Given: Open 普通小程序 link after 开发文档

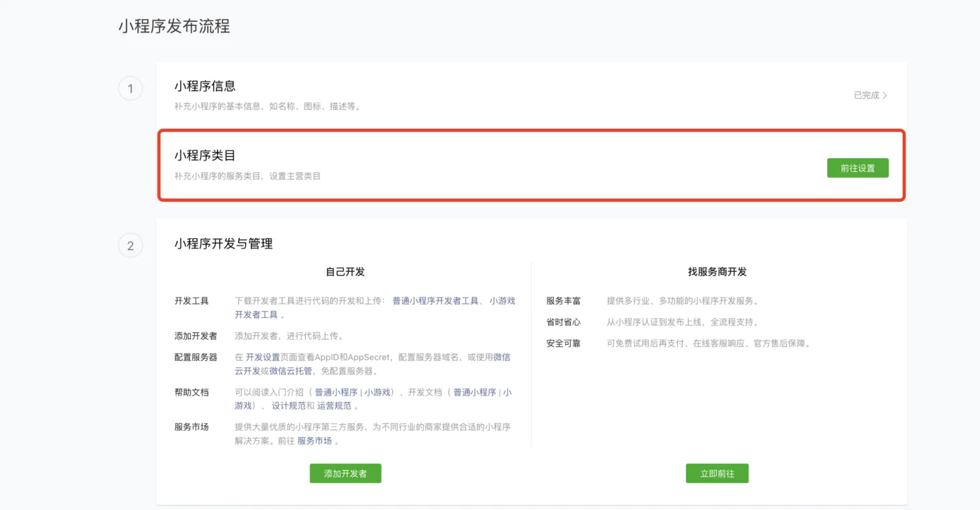Looking at the screenshot, I should [474, 392].
